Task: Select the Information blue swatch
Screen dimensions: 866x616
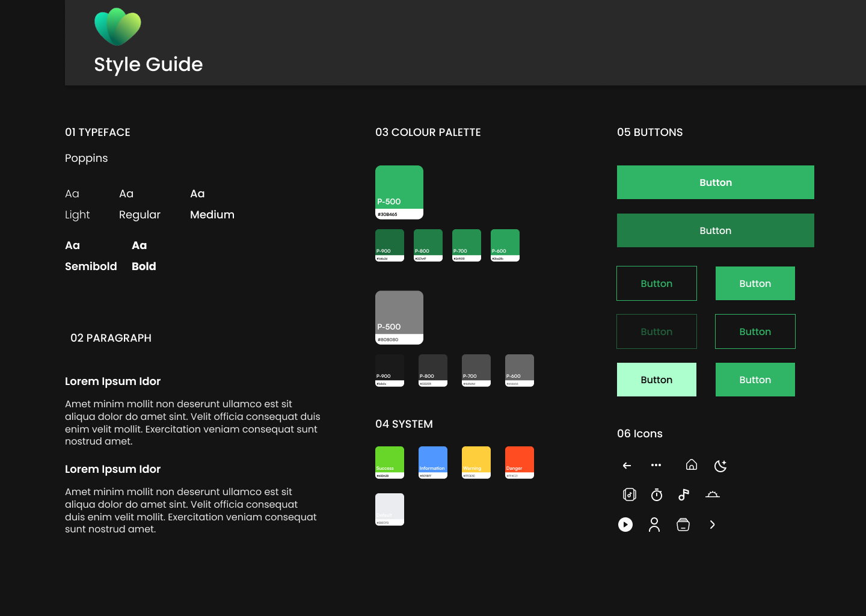Action: pos(433,463)
